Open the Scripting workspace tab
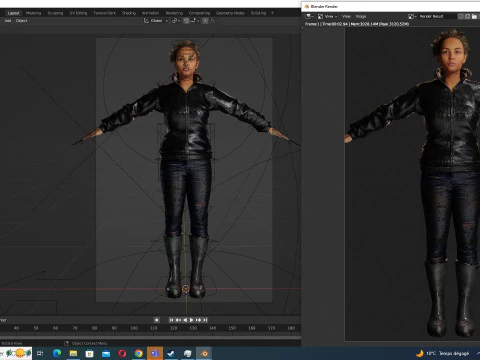 [x=258, y=13]
